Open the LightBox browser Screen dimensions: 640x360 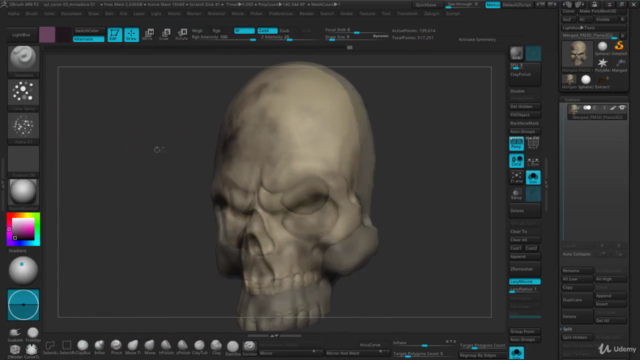point(21,35)
